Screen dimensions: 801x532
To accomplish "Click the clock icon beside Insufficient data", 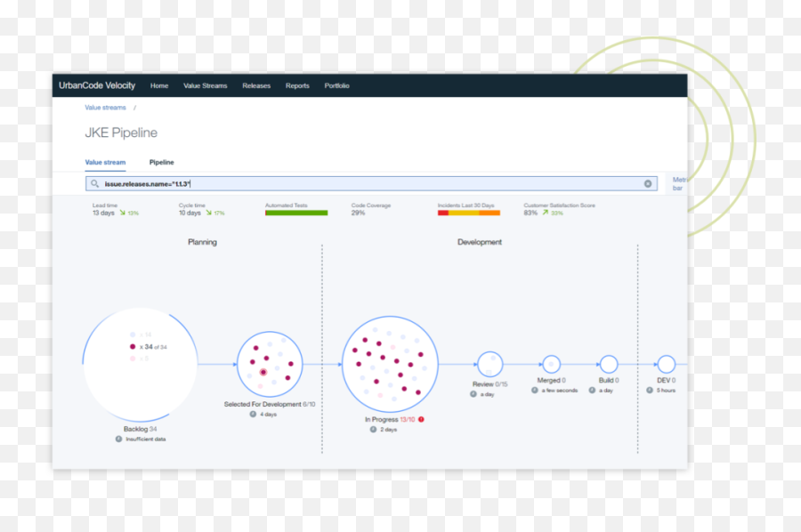I will tap(118, 439).
